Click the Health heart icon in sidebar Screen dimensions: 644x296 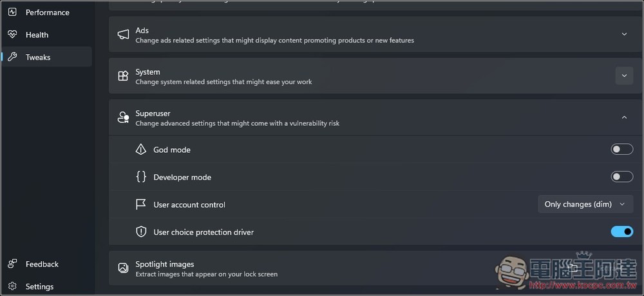[12, 35]
